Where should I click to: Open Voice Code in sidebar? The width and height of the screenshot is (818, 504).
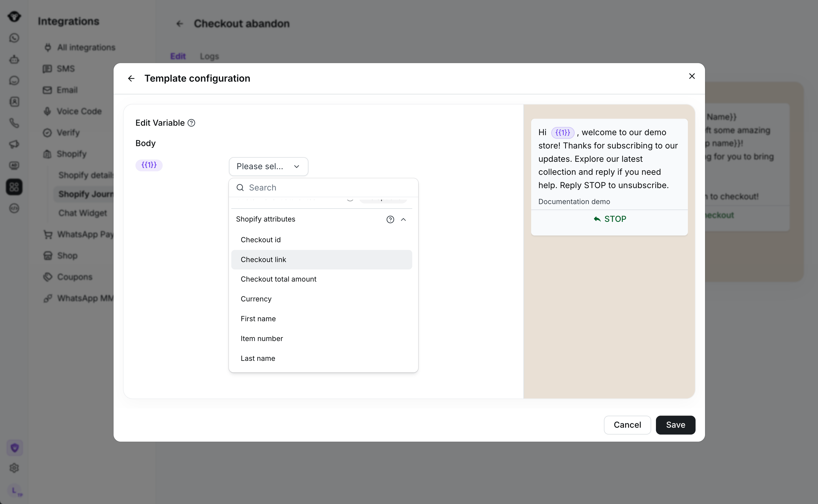72,111
